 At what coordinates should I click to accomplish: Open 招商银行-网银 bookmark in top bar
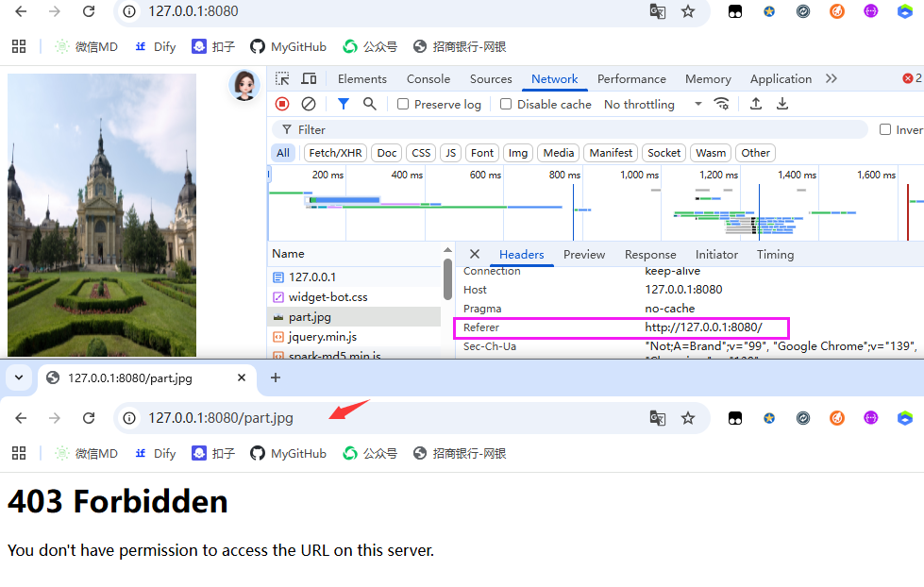click(460, 46)
